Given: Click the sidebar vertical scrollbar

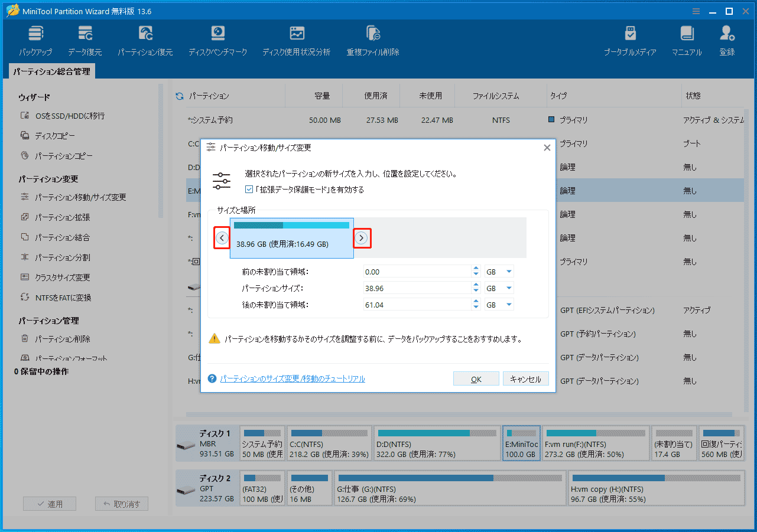Looking at the screenshot, I should [x=160, y=151].
